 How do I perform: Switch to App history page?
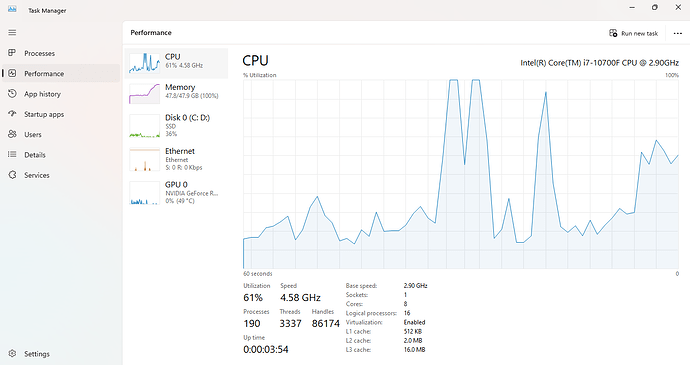[61, 94]
